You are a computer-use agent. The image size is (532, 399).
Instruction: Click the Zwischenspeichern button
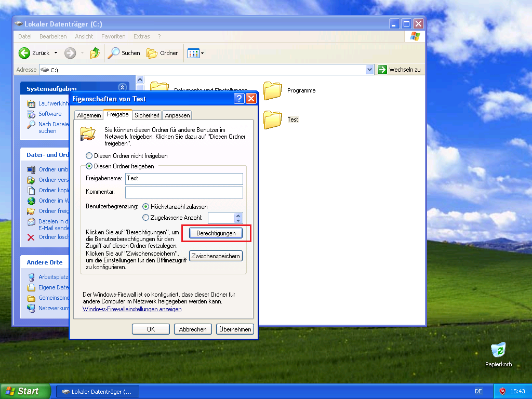216,256
